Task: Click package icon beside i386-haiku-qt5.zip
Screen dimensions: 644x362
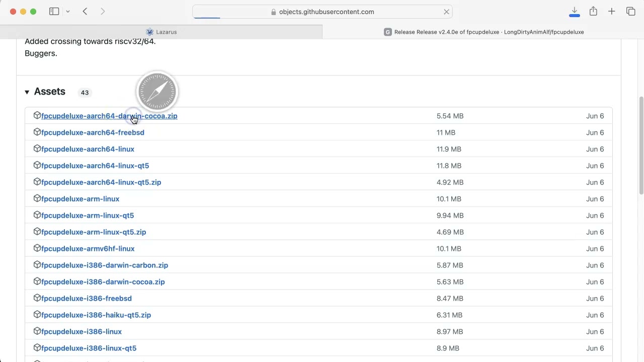Action: point(37,315)
